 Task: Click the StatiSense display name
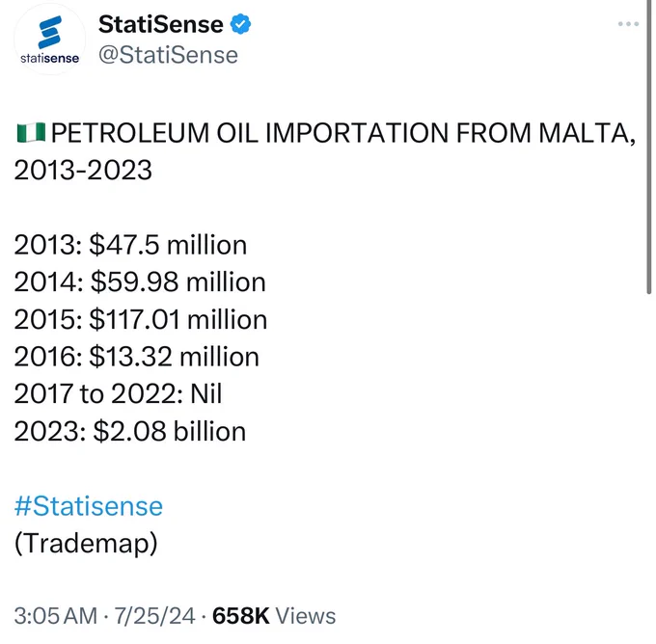pyautogui.click(x=161, y=24)
